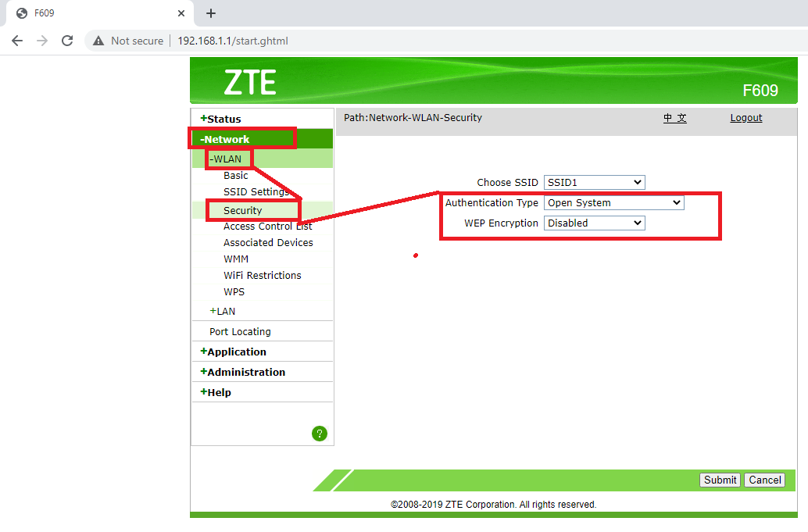This screenshot has width=808, height=532.
Task: Collapse the WLAN submenu
Action: [x=225, y=159]
